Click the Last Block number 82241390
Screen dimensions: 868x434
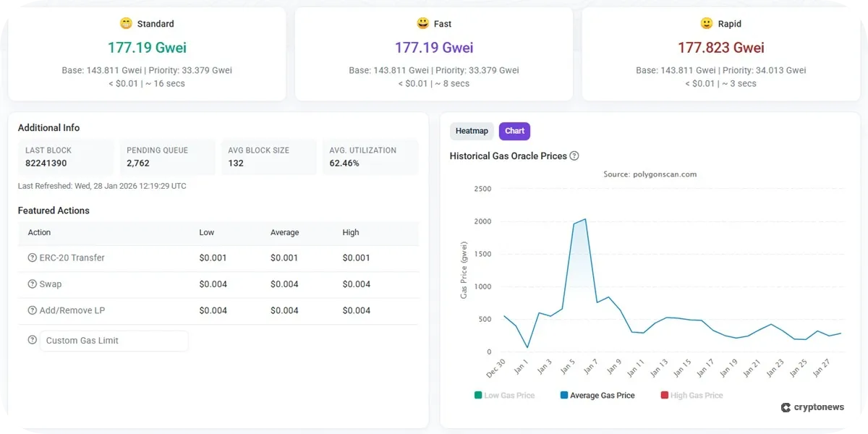coord(46,163)
